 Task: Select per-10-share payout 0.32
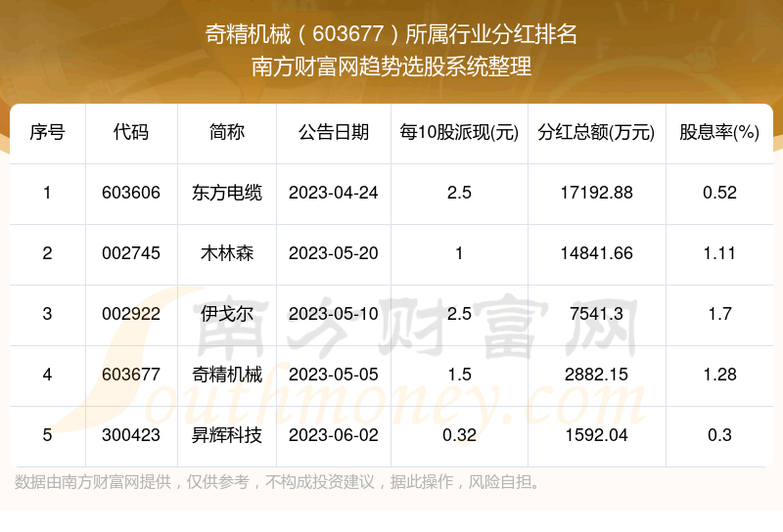(x=459, y=435)
